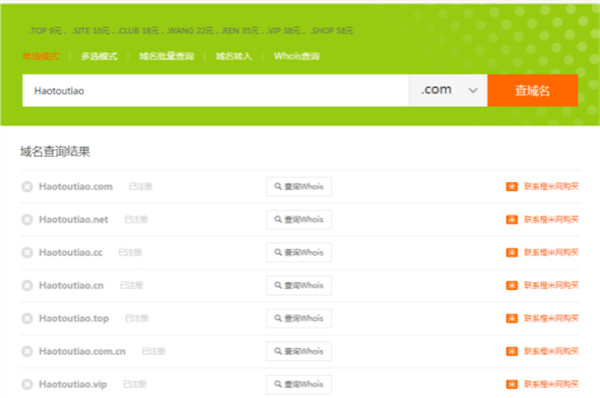Click the 联系橙米网购买 link for Haotoutiao.top
The width and height of the screenshot is (600, 398).
pos(551,318)
